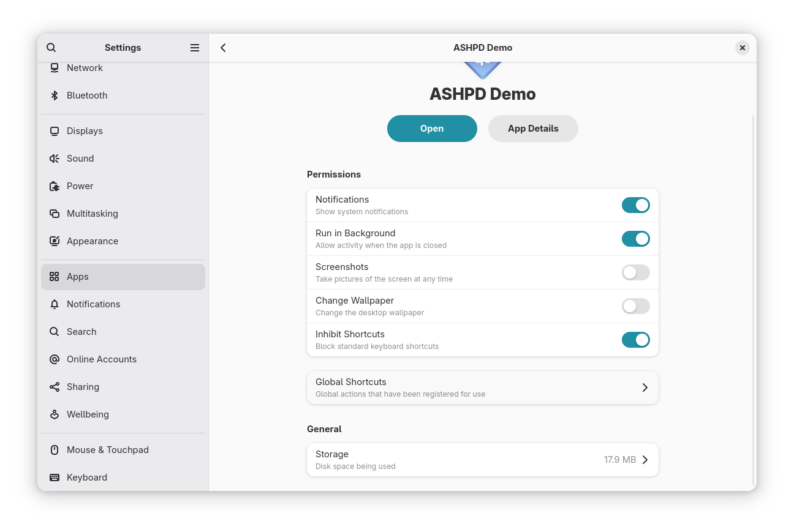Click the Keyboard icon
This screenshot has width=794, height=532.
click(55, 478)
